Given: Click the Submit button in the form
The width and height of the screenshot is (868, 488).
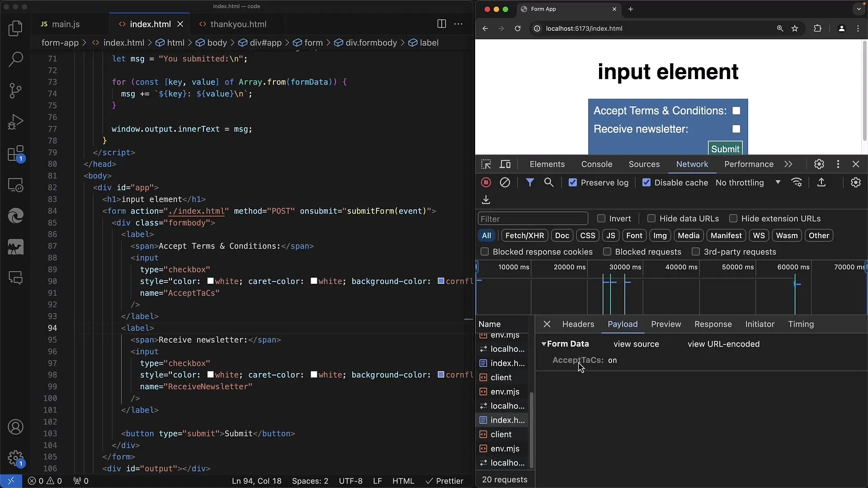Looking at the screenshot, I should coord(725,148).
